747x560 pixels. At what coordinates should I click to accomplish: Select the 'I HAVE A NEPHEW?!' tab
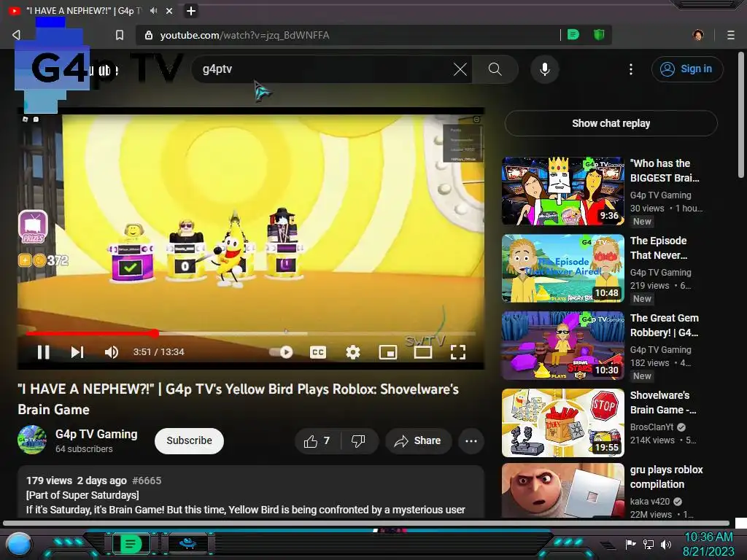point(83,11)
